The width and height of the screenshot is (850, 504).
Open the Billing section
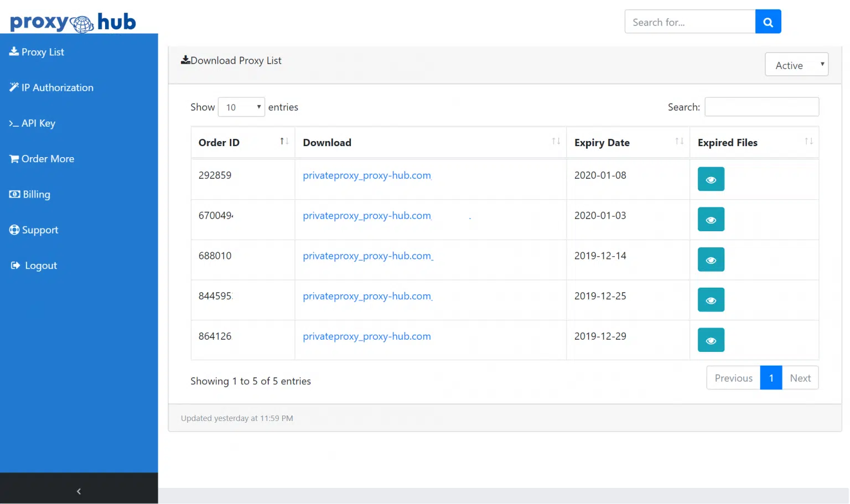35,194
